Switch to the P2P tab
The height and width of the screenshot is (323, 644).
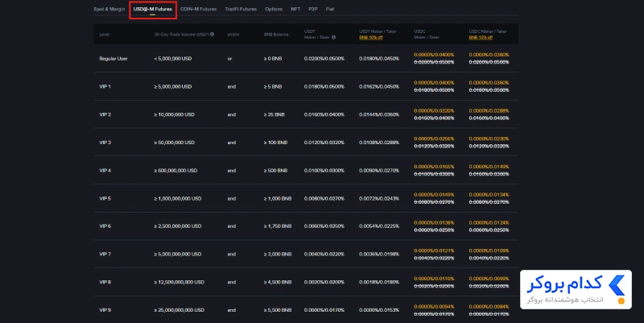click(x=313, y=9)
